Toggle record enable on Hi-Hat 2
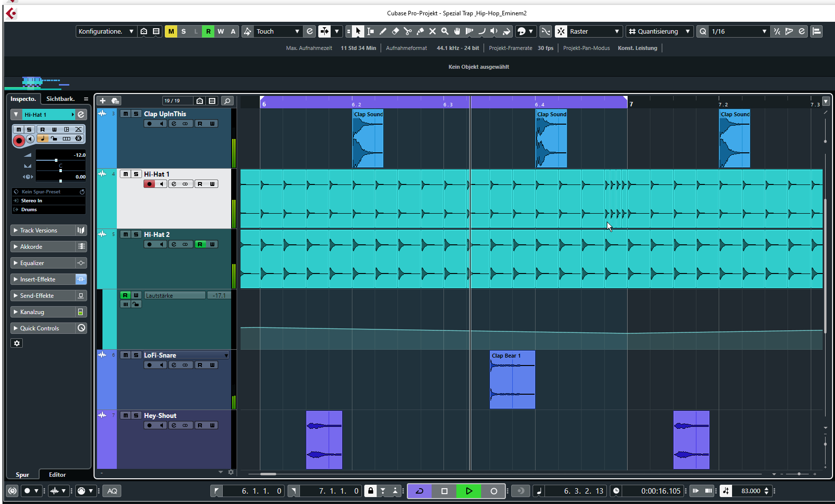 tap(149, 244)
